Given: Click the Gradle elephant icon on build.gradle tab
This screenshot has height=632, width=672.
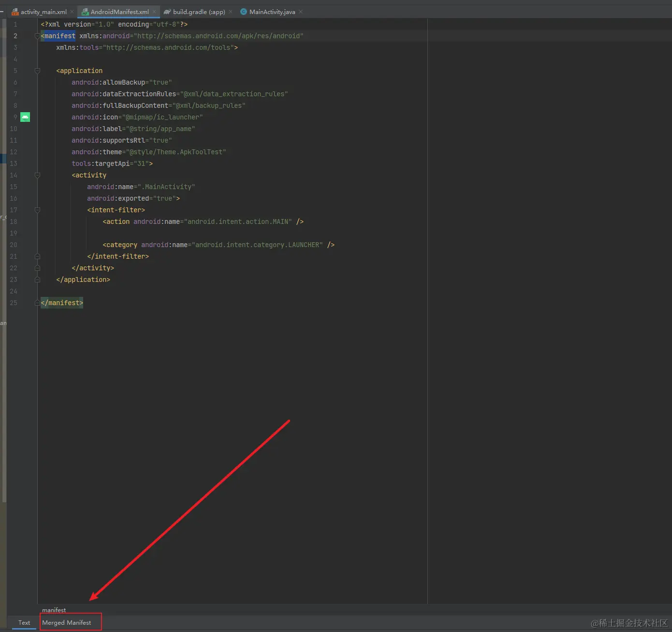Looking at the screenshot, I should pos(167,12).
